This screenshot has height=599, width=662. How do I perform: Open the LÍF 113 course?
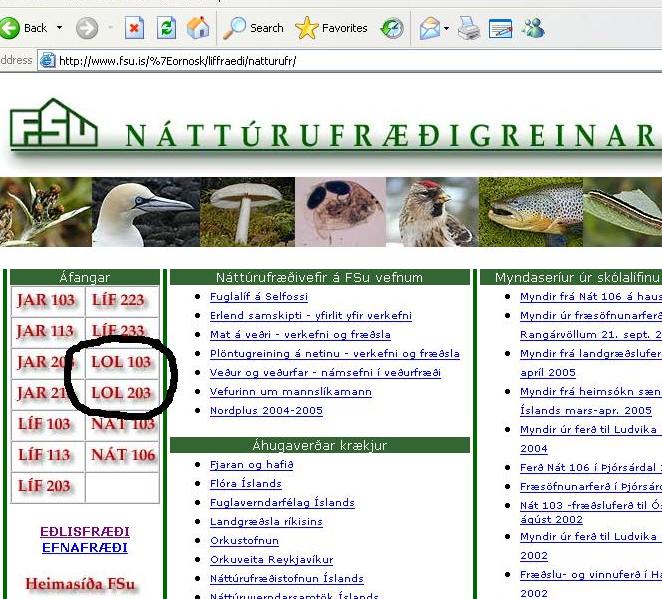44,455
